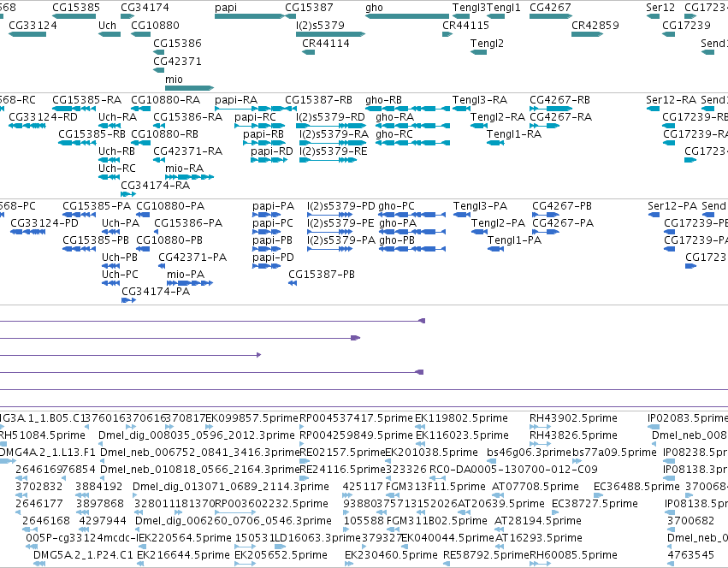Select the CG15387-RB transcript label
Screen dimensions: 728x568
coord(318,100)
